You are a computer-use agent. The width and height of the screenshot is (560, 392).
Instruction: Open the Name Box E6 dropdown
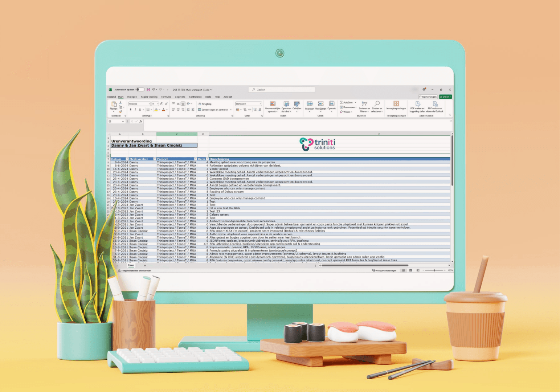pos(123,122)
